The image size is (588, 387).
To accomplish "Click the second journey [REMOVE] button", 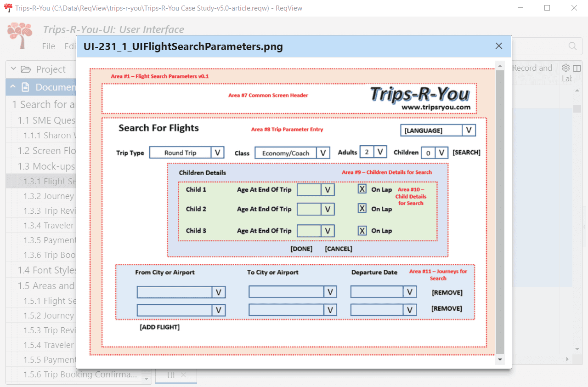I will (447, 309).
